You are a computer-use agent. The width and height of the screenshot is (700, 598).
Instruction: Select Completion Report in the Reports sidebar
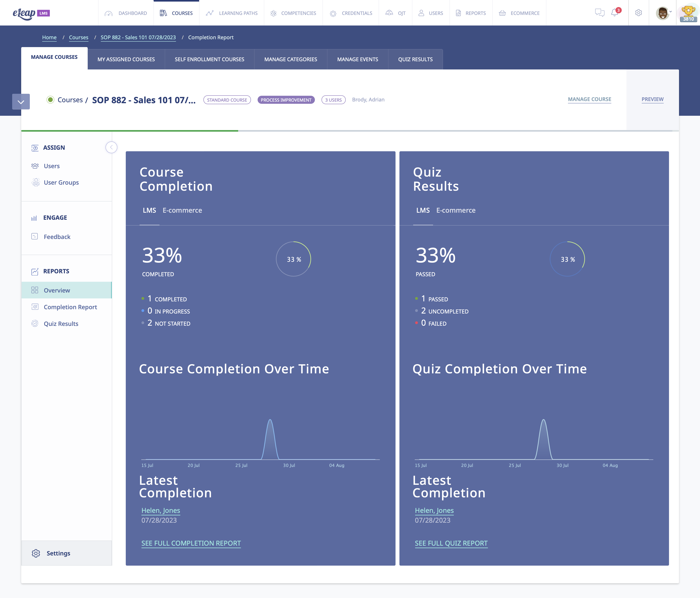pos(70,307)
